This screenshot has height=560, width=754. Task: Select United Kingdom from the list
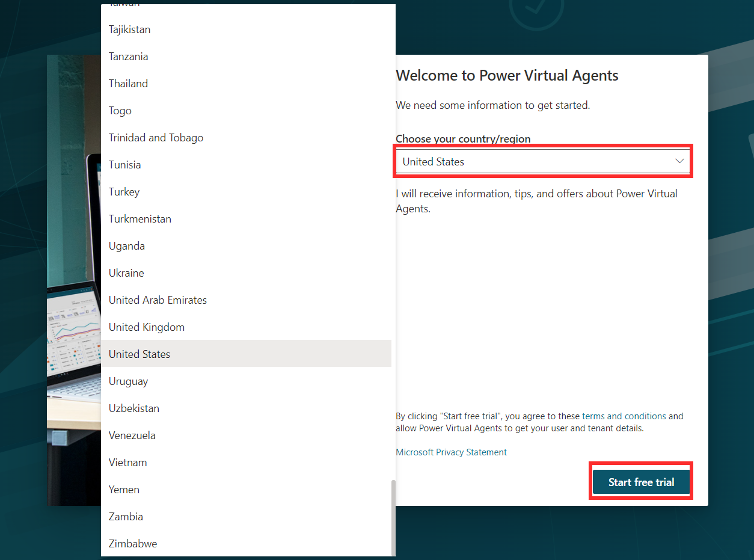[246, 327]
